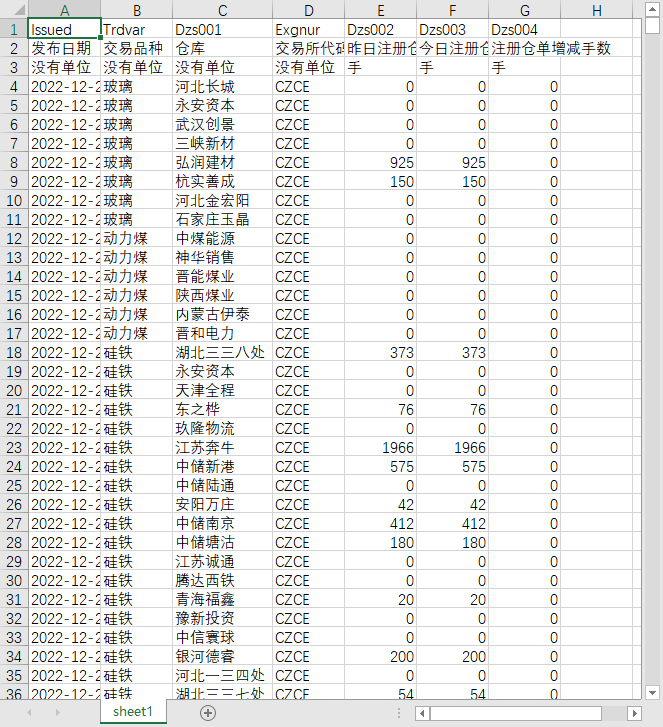The width and height of the screenshot is (663, 727).
Task: Select column E header
Action: coord(381,10)
